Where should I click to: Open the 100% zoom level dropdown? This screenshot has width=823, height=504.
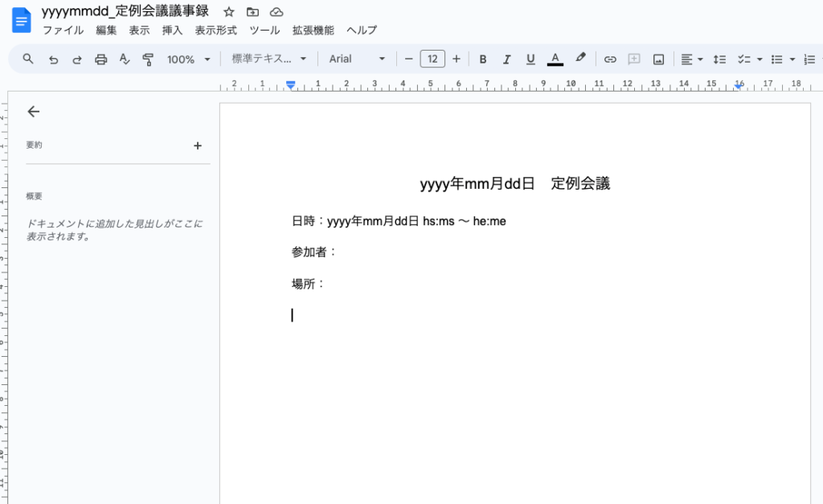(188, 59)
